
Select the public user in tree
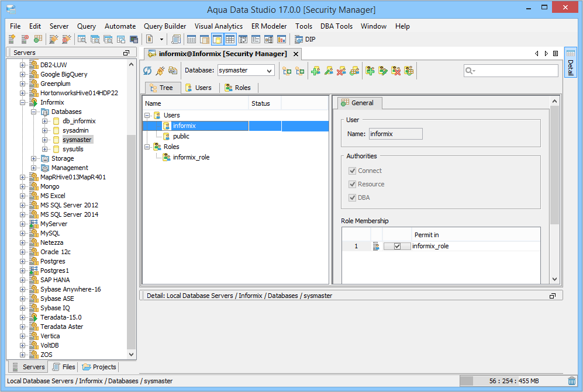pos(181,136)
